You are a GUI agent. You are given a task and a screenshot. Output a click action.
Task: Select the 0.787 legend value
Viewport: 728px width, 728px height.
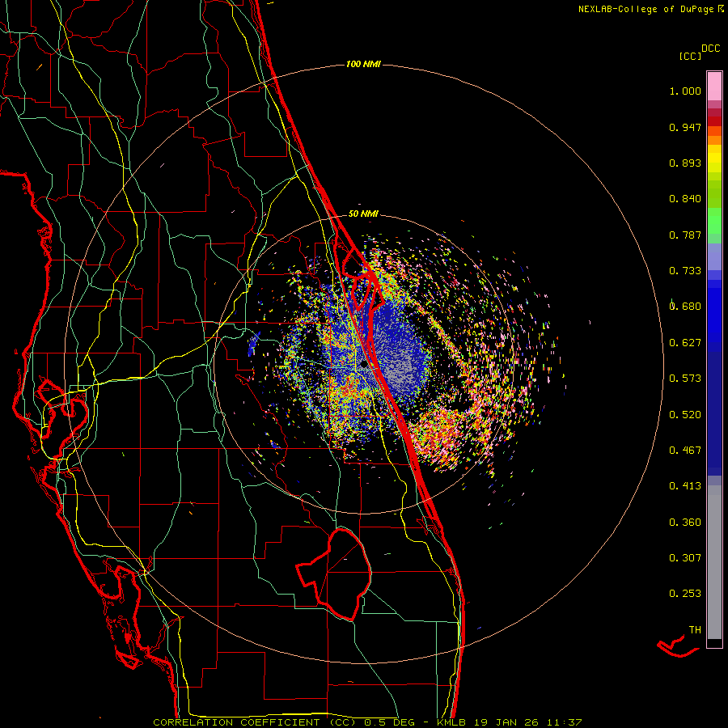pyautogui.click(x=685, y=235)
